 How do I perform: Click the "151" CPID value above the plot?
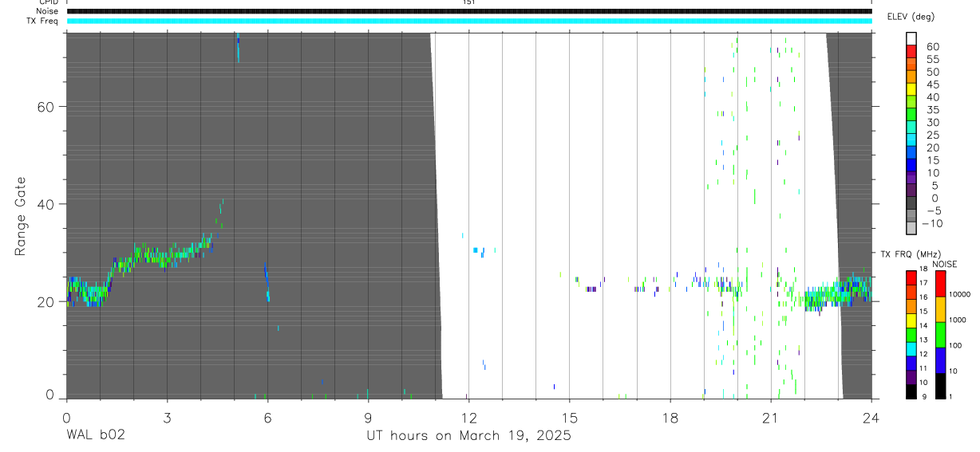468,2
